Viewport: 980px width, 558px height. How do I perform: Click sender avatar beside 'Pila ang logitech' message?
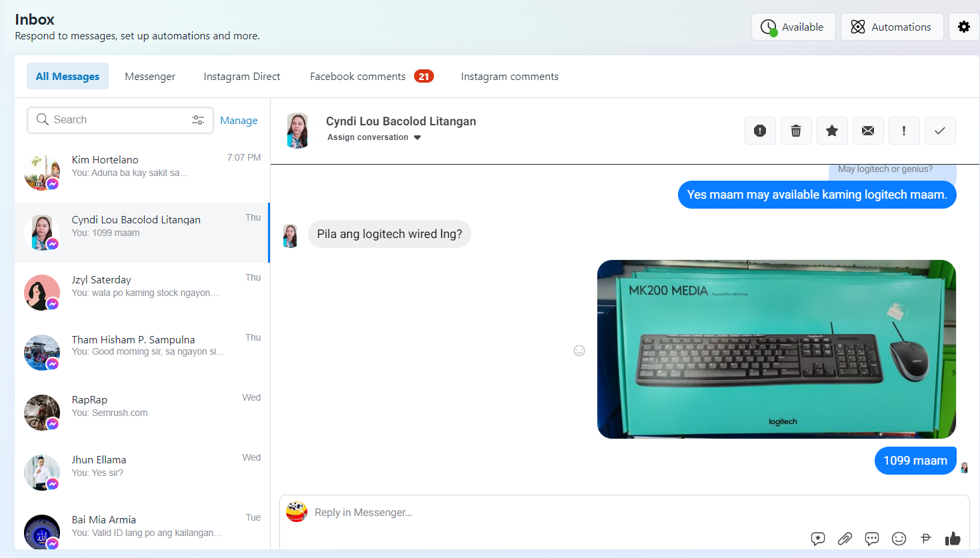(290, 236)
